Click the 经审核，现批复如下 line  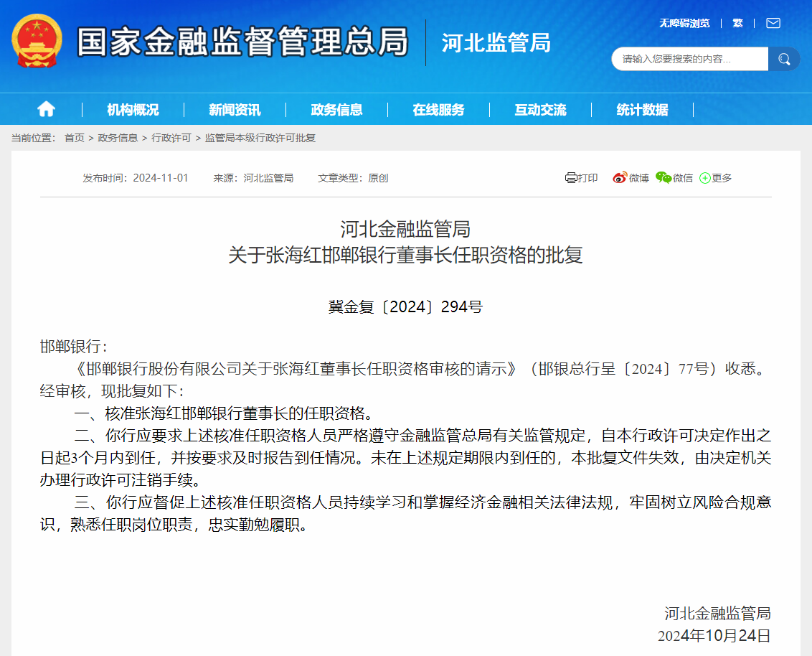(111, 390)
